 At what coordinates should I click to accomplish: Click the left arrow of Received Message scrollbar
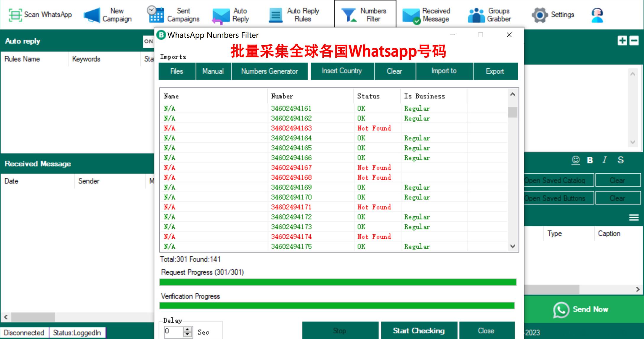pyautogui.click(x=6, y=317)
